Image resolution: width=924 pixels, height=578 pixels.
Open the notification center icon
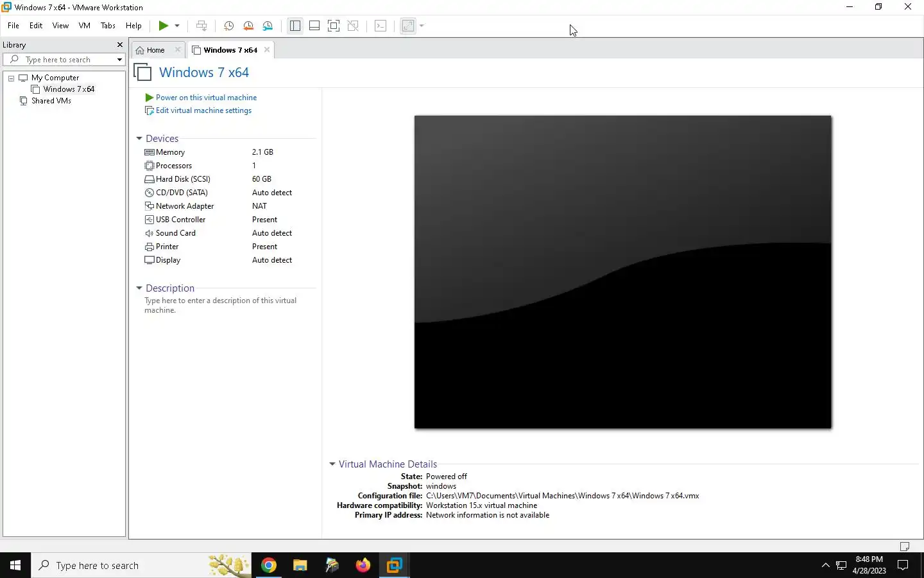pyautogui.click(x=903, y=565)
